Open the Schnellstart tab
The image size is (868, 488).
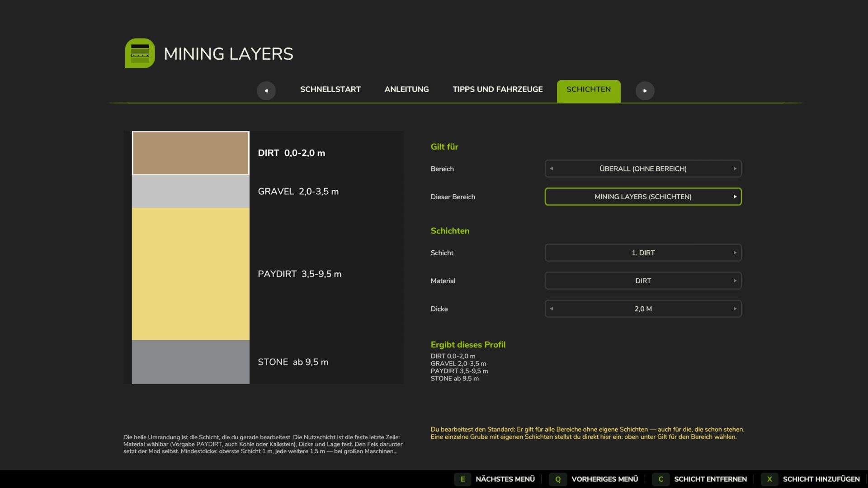[x=330, y=89]
